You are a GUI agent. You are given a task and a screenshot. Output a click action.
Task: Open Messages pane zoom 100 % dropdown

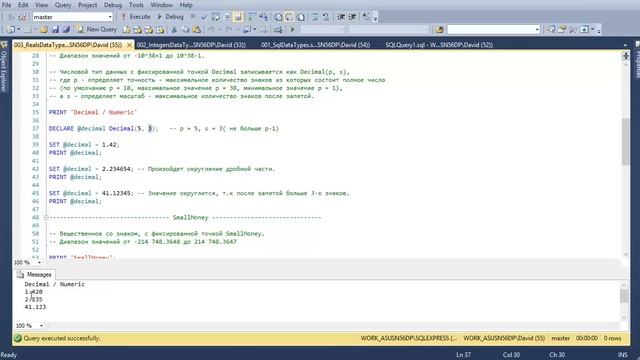point(41,326)
